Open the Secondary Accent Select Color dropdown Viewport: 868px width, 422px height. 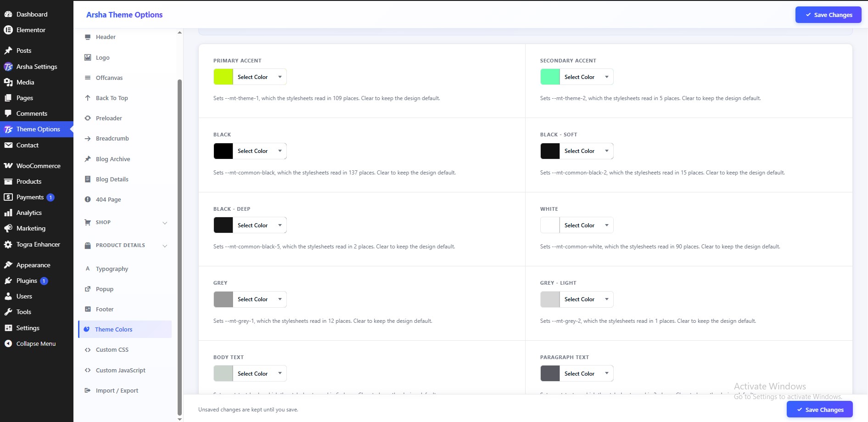[x=587, y=77]
